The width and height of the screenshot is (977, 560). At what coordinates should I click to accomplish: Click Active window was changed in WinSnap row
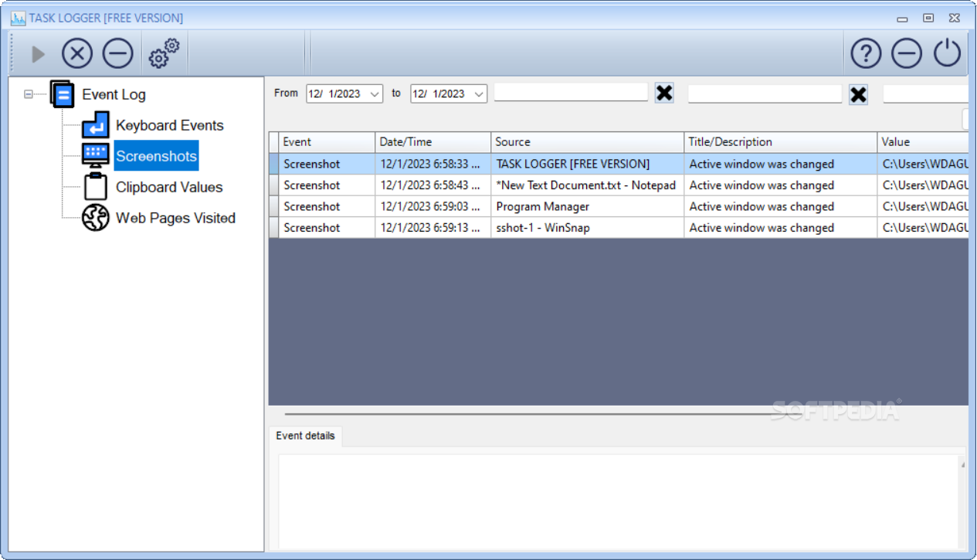[780, 228]
